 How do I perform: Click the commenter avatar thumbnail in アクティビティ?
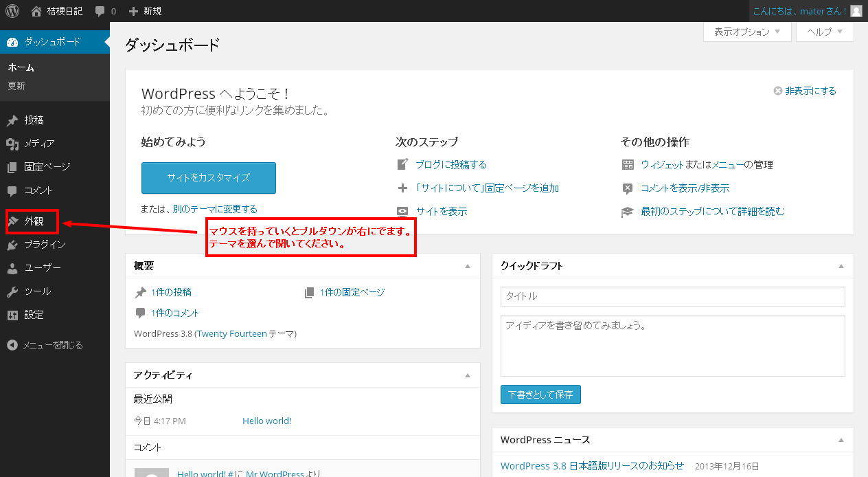point(152,472)
